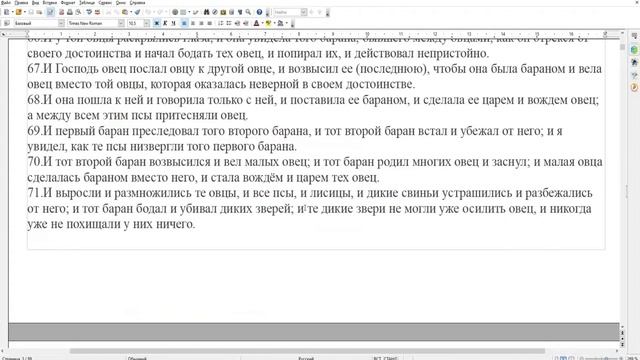Toggle automatic spell checking
The width and height of the screenshot is (640, 360).
click(x=97, y=12)
